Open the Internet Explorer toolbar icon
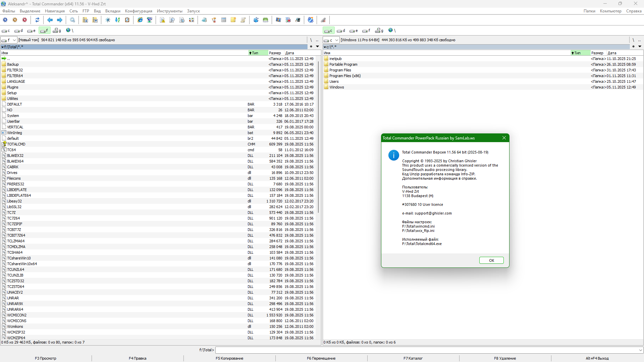 click(140, 20)
